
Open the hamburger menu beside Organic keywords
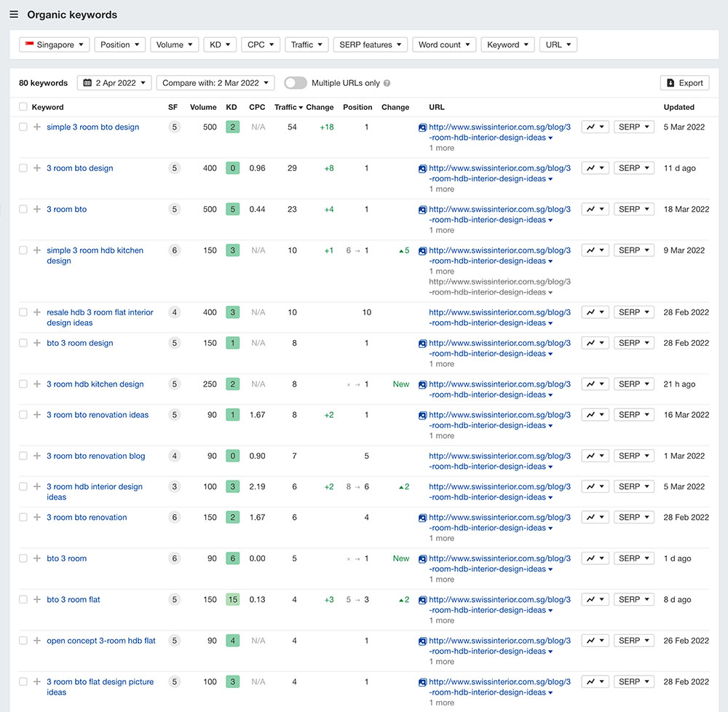(14, 15)
